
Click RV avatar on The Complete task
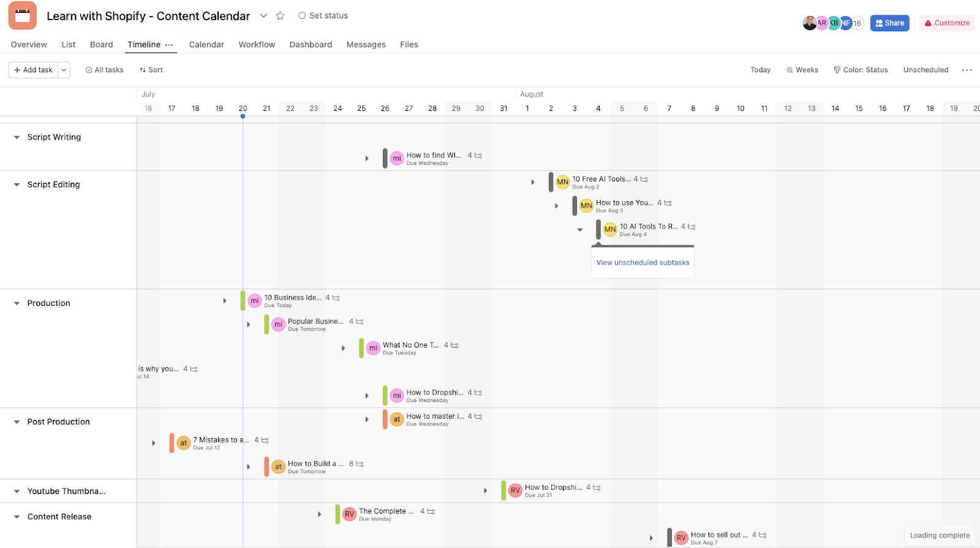[x=349, y=514]
